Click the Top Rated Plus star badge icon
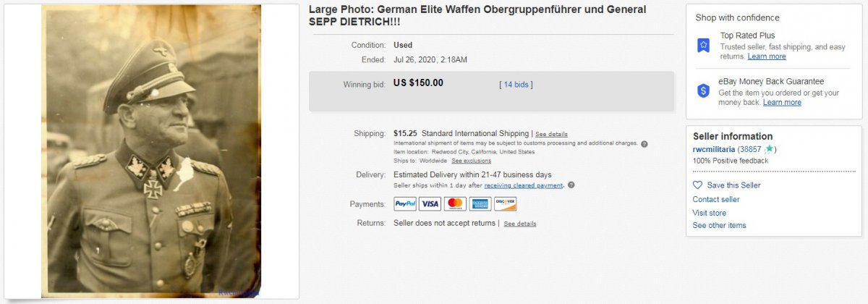This screenshot has height=304, width=868. pos(703,46)
